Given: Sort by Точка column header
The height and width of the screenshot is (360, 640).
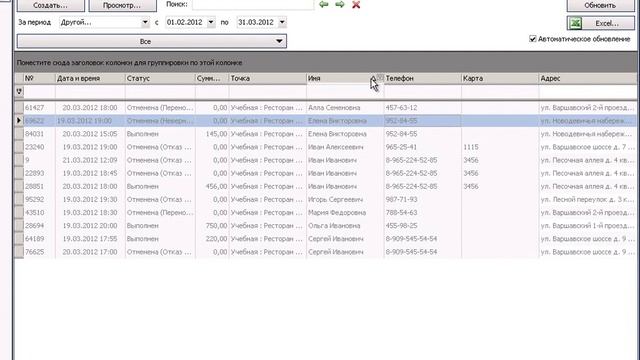Looking at the screenshot, I should (x=267, y=78).
